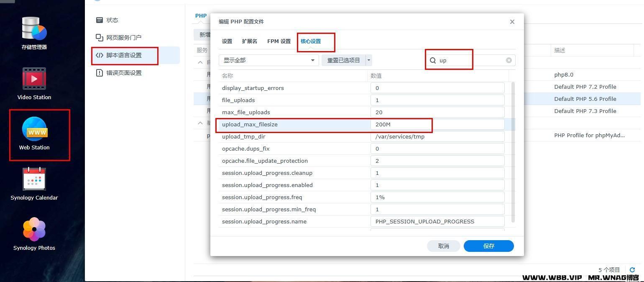Click the 保存 button to save
The image size is (644, 282).
(488, 246)
